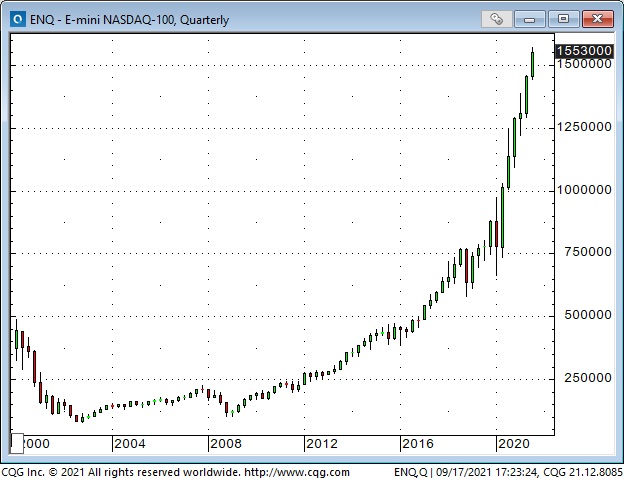Click the CQG chart window icon
This screenshot has width=624, height=480.
(x=18, y=19)
